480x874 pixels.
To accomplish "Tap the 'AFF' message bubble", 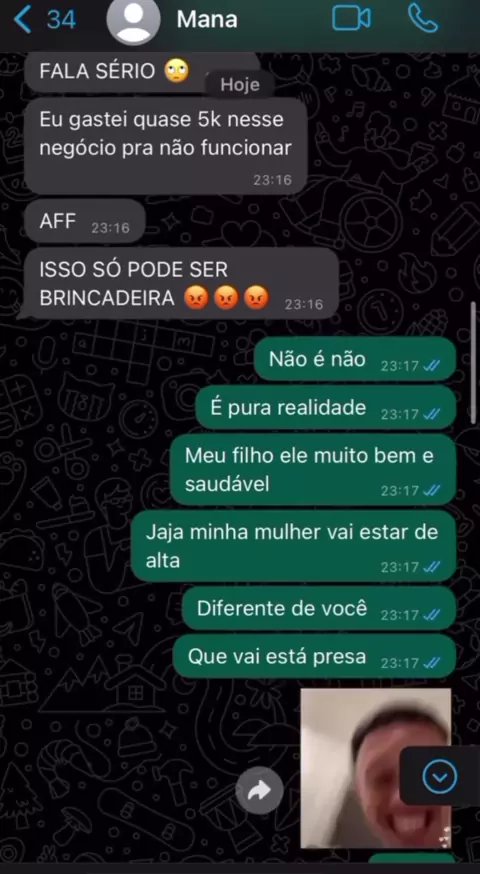I will [85, 222].
